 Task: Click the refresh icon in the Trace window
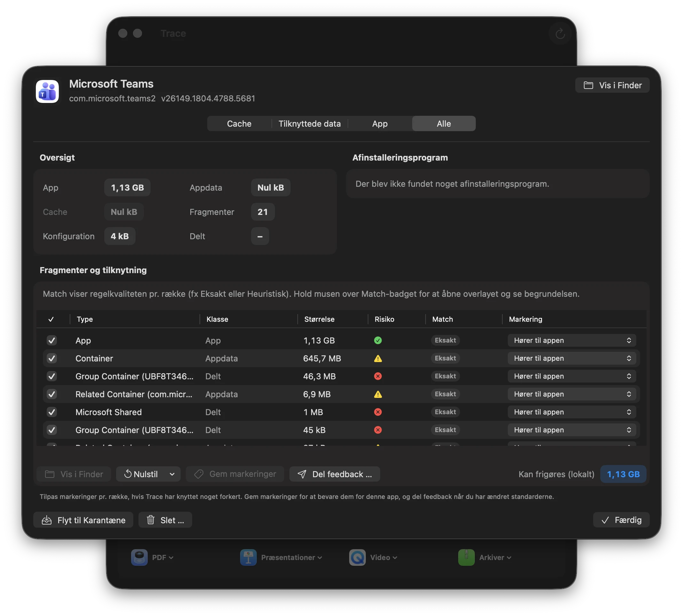coord(560,34)
